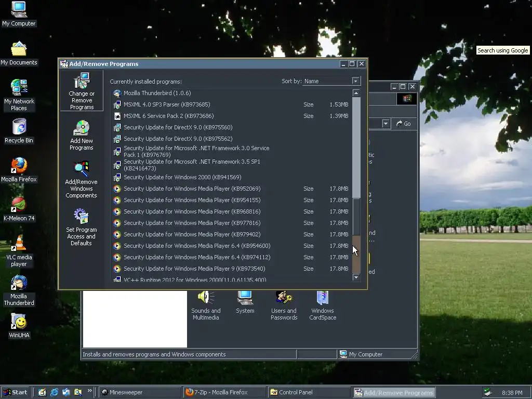The image size is (532, 399).
Task: Switch to 7-Zip Mozilla Firefox taskbar button
Action: pos(224,392)
